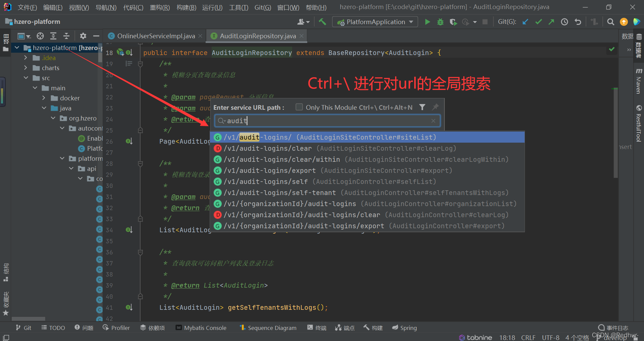Open the Spring tool window
Viewport: 644px width, 341px height.
pos(405,328)
